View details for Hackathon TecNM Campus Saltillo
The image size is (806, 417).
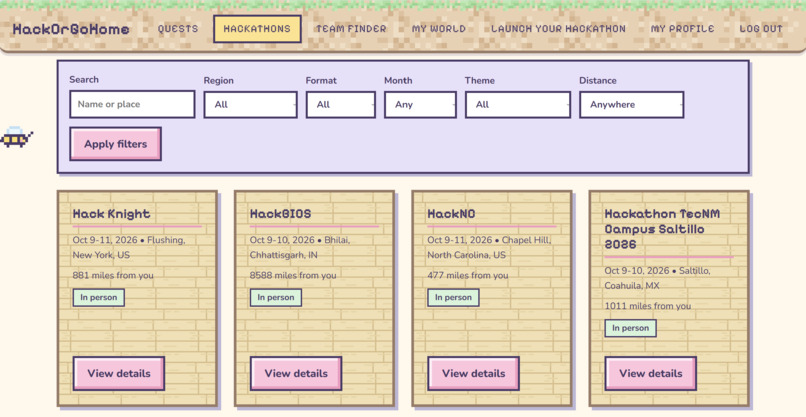pos(651,373)
